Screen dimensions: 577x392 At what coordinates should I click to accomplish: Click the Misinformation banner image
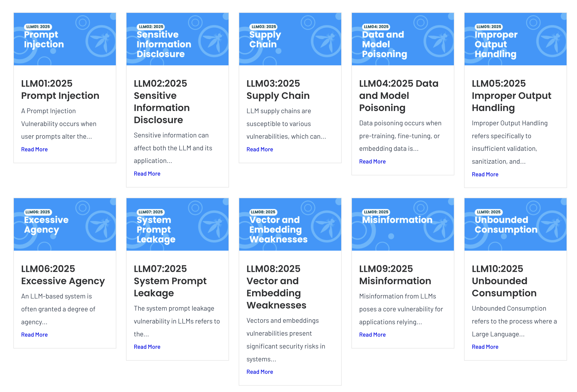(x=403, y=224)
